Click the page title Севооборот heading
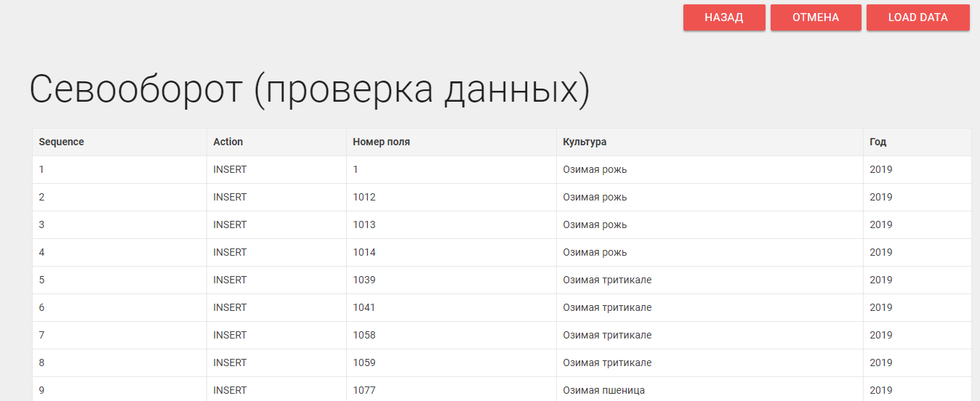 tap(309, 90)
